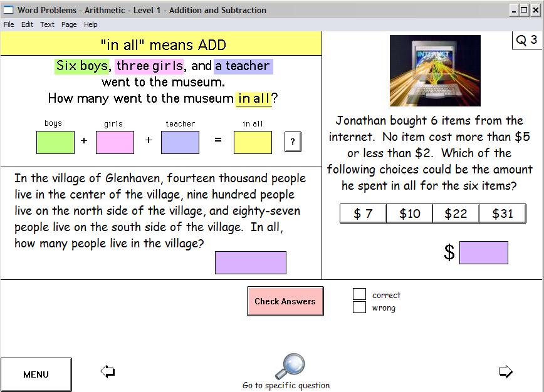Click the app icon in title bar
544x392 pixels.
pyautogui.click(x=9, y=10)
